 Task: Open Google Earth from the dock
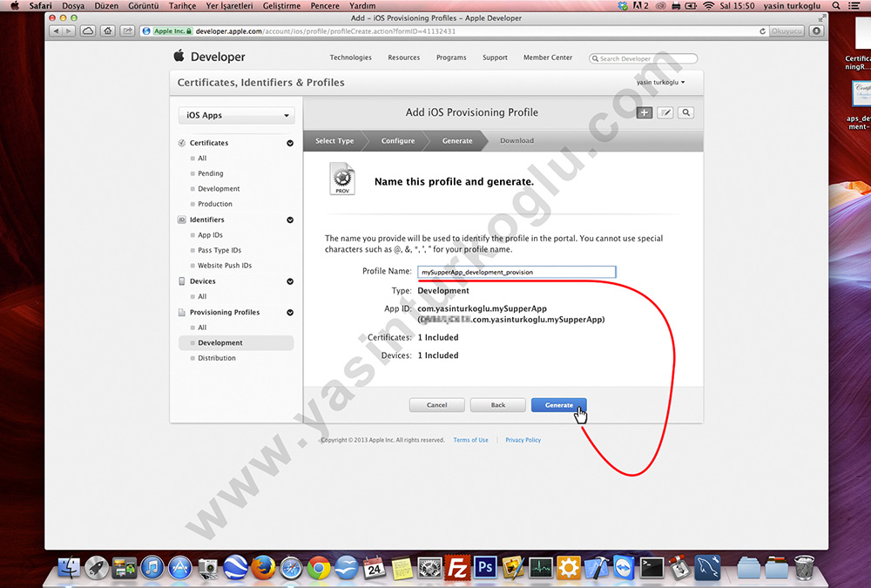coord(235,568)
